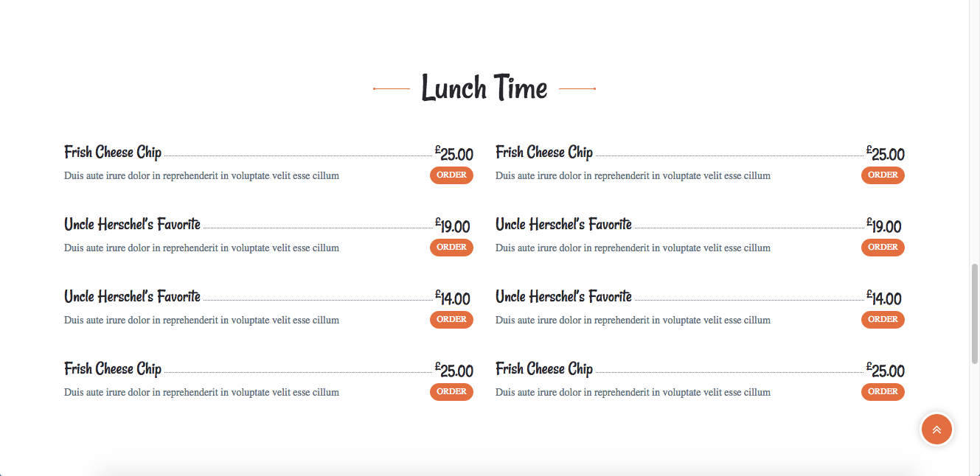Open the first left-column Frish Cheese Chip title
This screenshot has width=980, height=476.
pos(113,153)
